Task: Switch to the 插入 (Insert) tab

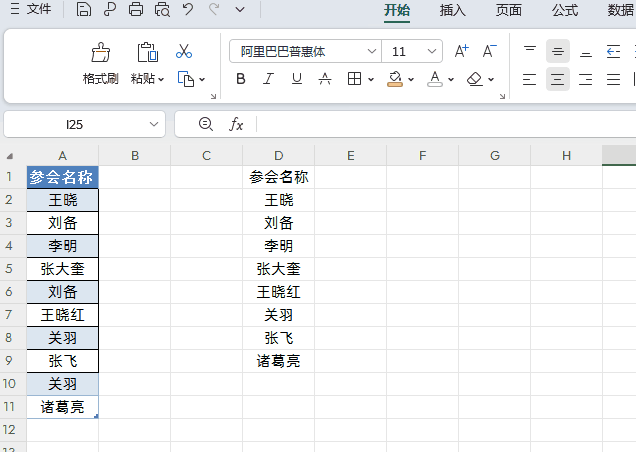Action: pos(453,10)
